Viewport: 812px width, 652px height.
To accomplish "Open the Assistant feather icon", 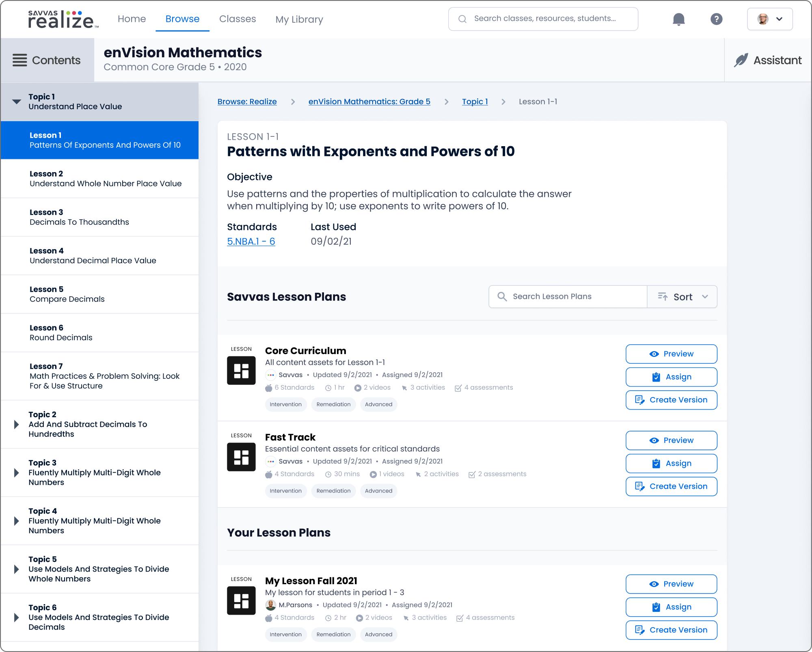I will pyautogui.click(x=741, y=60).
